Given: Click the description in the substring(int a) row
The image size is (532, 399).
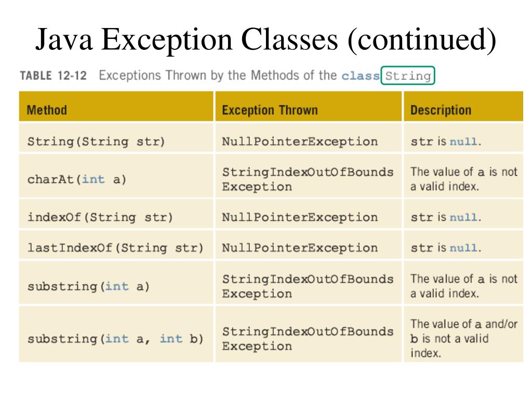Looking at the screenshot, I should 464,286.
